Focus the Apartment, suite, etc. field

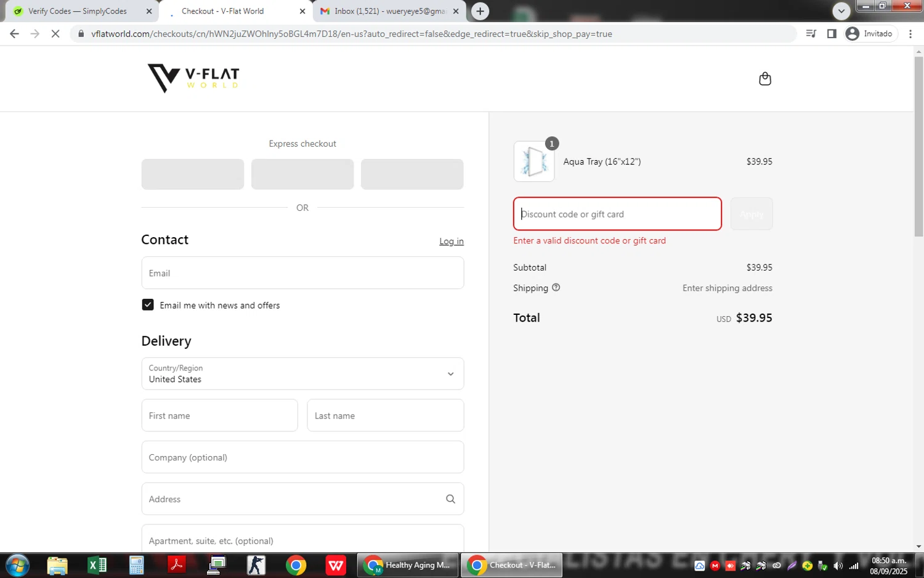302,539
